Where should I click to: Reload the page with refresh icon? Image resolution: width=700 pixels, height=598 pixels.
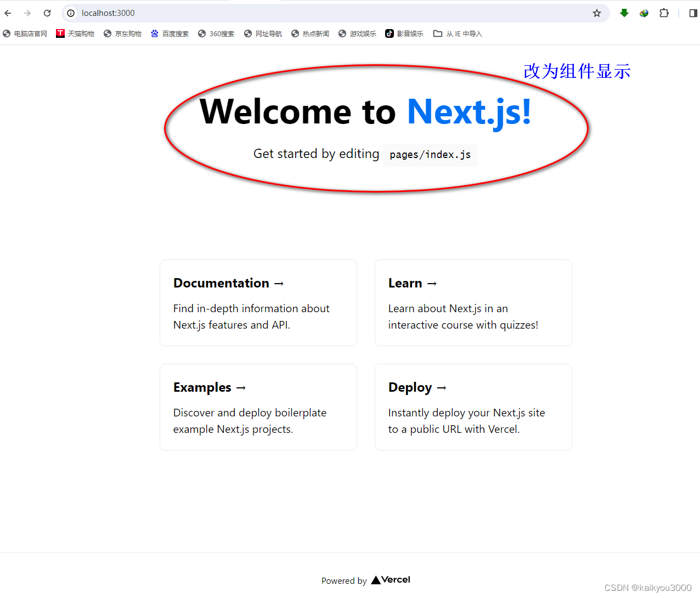(47, 13)
